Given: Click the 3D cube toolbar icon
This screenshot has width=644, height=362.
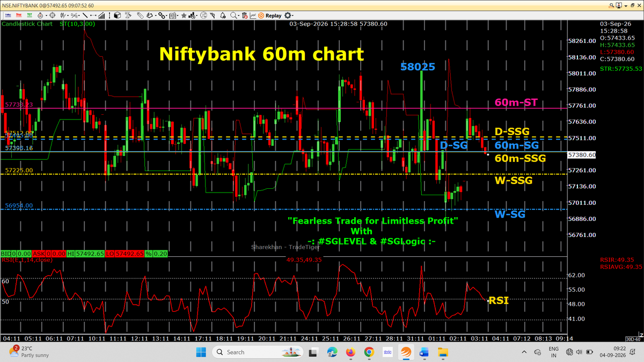Looking at the screenshot, I should pyautogui.click(x=117, y=16).
